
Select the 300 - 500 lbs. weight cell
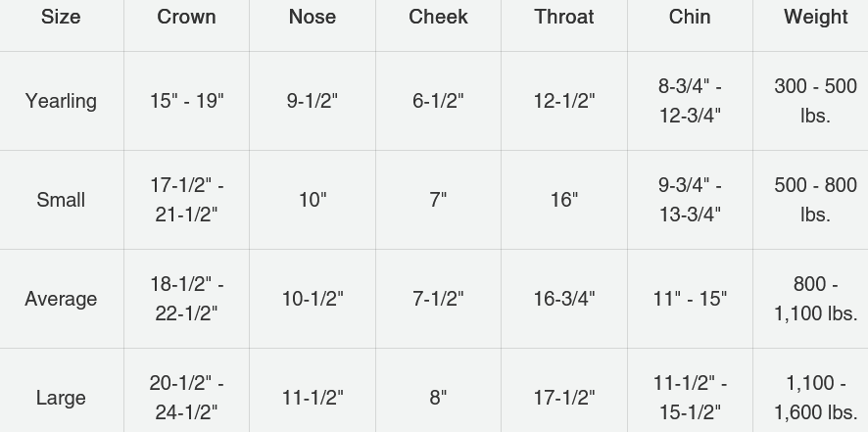click(815, 101)
